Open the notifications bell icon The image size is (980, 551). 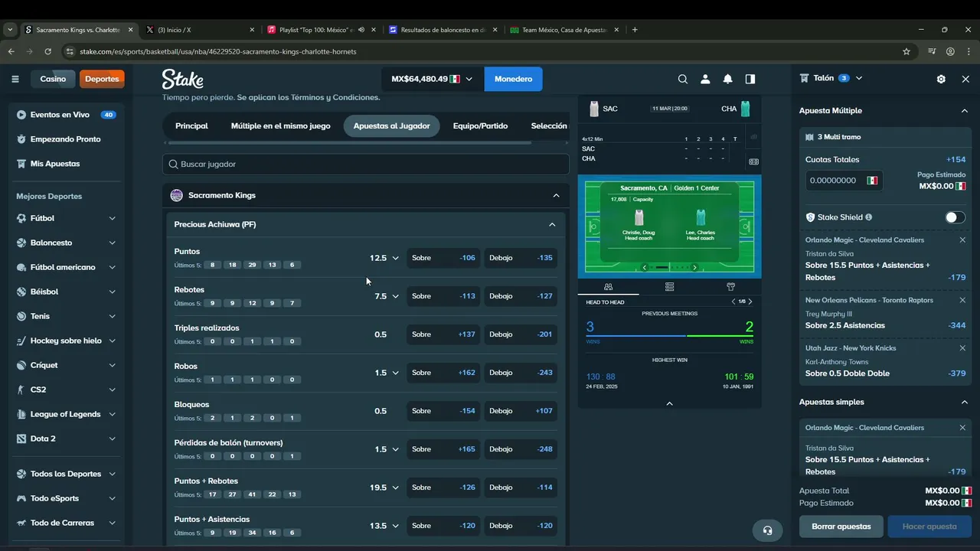click(727, 79)
